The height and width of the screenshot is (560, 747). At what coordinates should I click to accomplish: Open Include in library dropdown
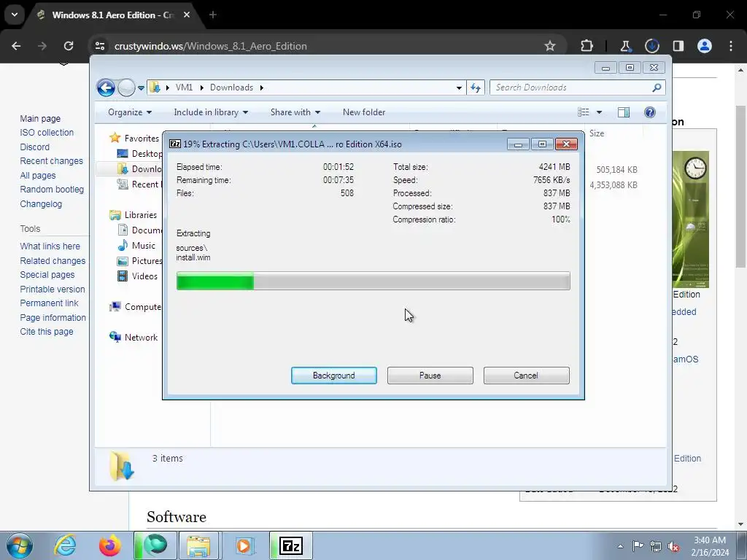click(x=211, y=112)
